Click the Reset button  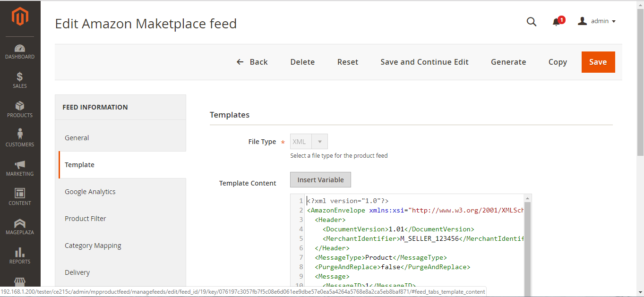point(348,62)
